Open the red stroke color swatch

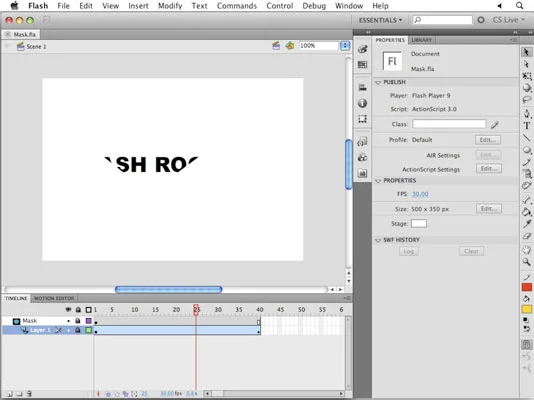coord(527,288)
